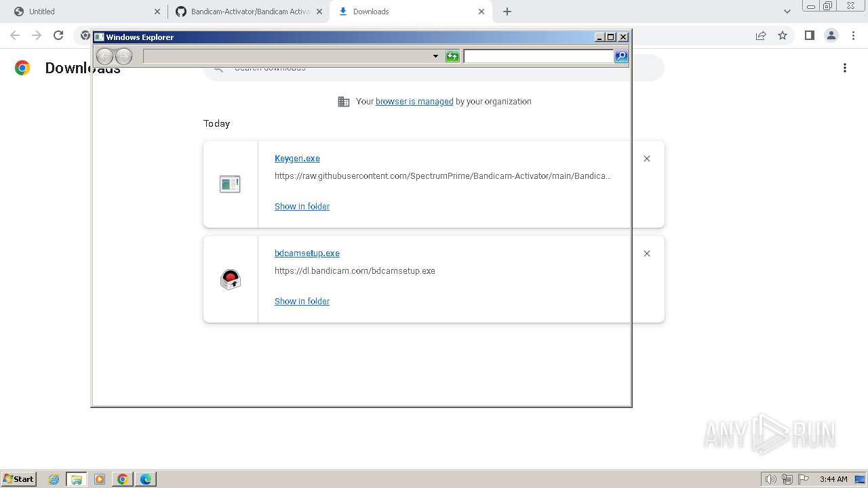Click the Chrome forward navigation button
The image size is (868, 488).
coord(37,35)
